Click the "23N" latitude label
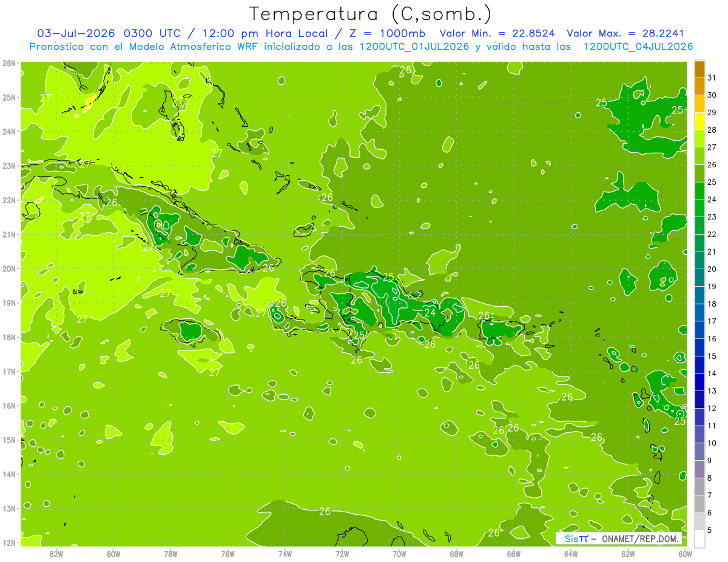728x562 pixels. (x=9, y=166)
